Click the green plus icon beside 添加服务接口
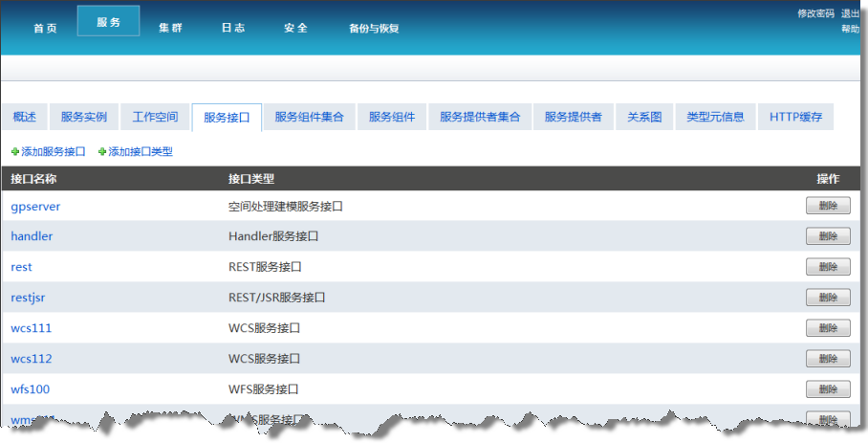 click(x=15, y=152)
